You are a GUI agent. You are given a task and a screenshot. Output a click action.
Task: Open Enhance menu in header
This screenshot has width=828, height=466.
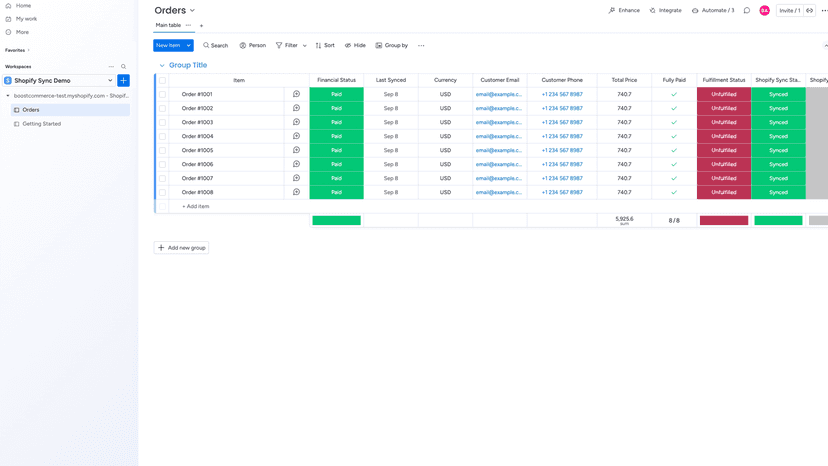[x=624, y=11]
